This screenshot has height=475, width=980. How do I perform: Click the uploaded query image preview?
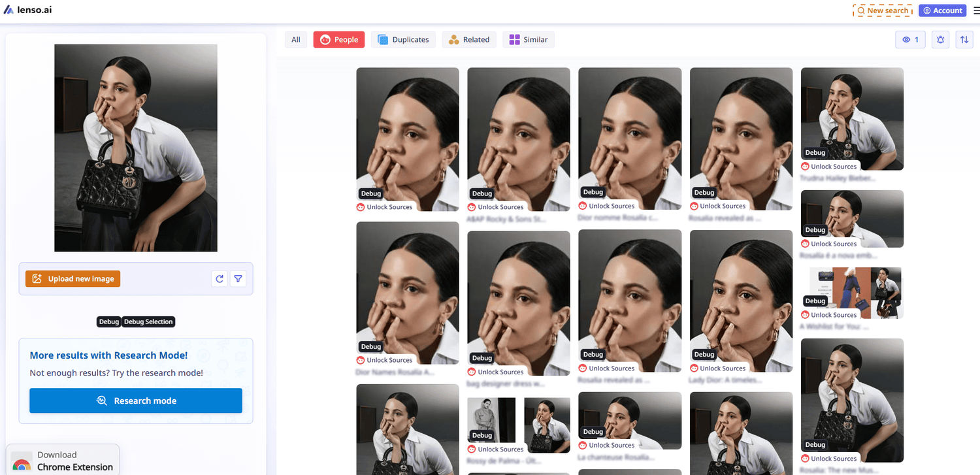(136, 148)
